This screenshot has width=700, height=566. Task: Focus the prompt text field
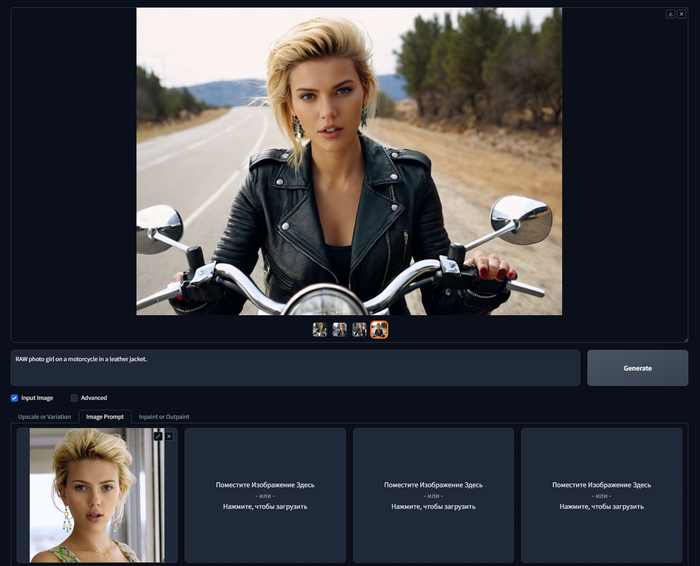coord(295,368)
